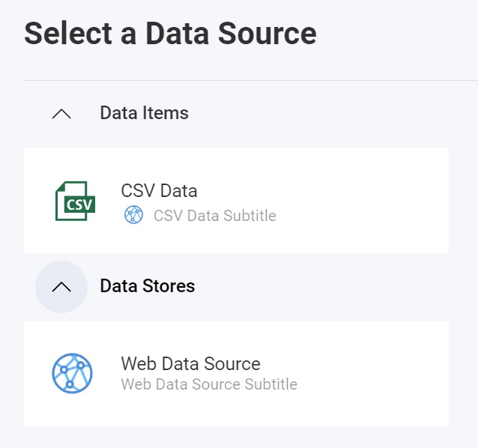Click the white area left of the Web globe icon

pos(36,373)
